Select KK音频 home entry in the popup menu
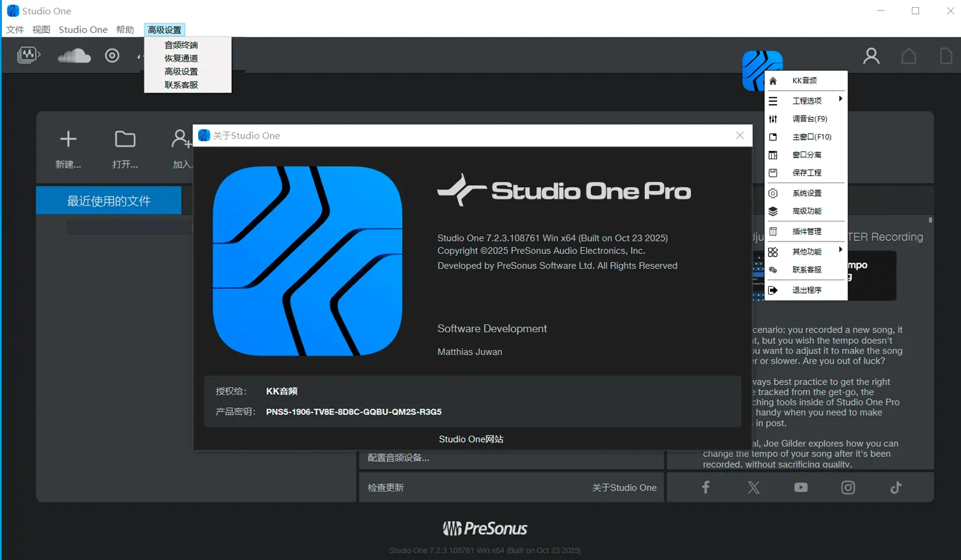961x560 pixels. click(806, 81)
